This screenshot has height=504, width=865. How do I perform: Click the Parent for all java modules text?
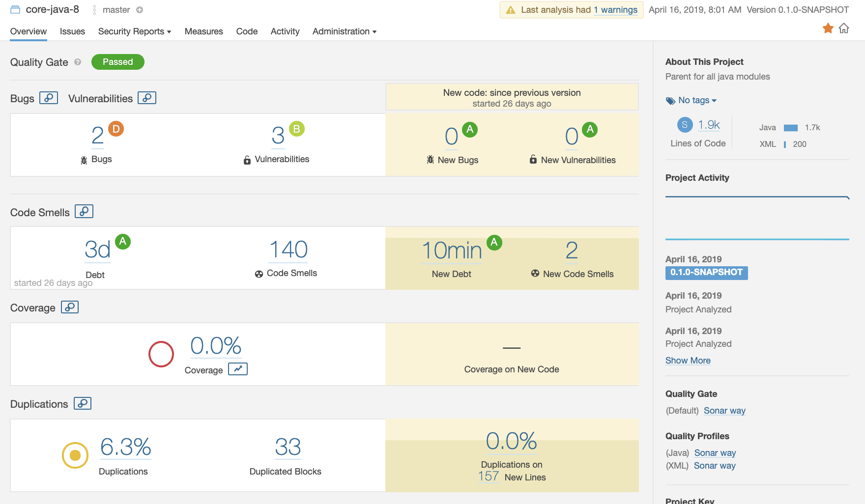pyautogui.click(x=718, y=77)
